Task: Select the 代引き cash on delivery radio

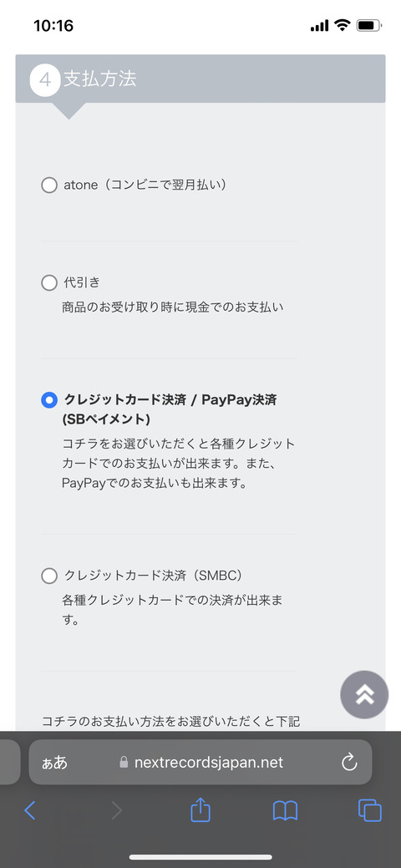Action: (x=49, y=283)
